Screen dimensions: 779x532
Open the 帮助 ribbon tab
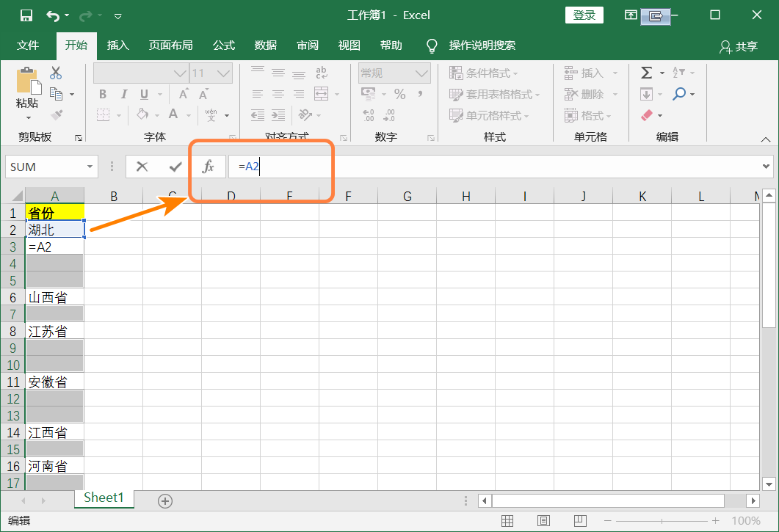[391, 45]
